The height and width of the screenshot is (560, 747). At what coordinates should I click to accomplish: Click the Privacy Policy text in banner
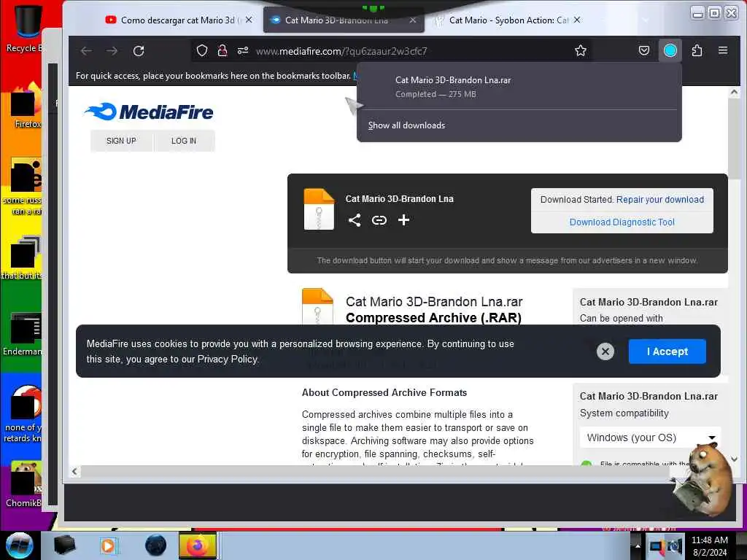pos(228,359)
